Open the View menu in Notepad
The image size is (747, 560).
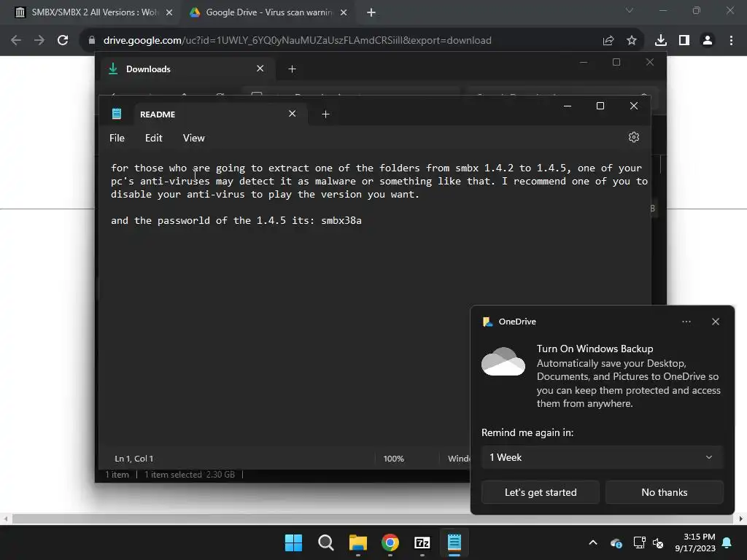point(193,138)
